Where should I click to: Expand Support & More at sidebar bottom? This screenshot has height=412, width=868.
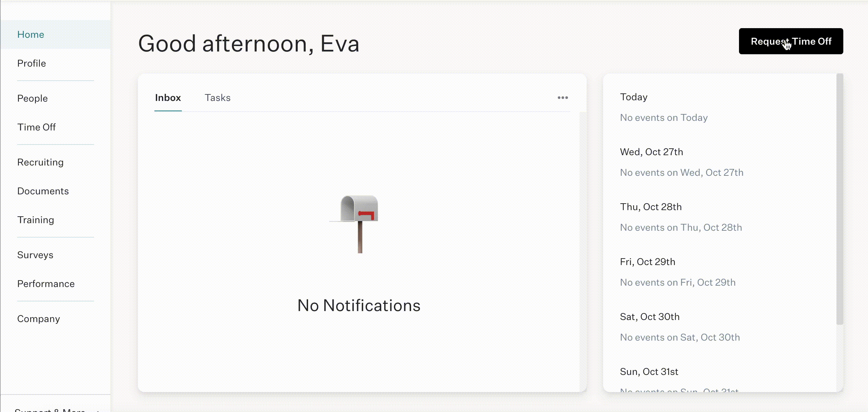(55, 409)
